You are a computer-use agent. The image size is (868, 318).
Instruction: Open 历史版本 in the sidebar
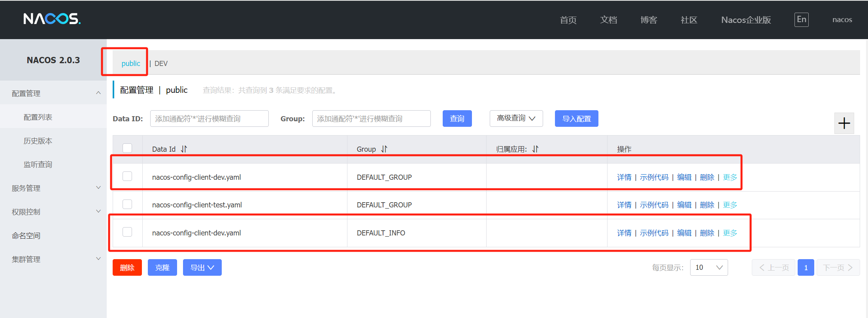click(x=38, y=141)
